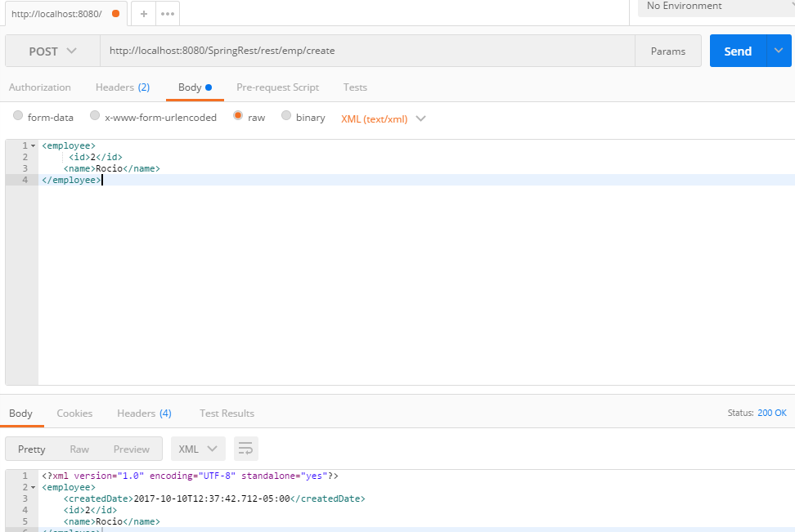Open the Pre-request Script tab

point(278,87)
